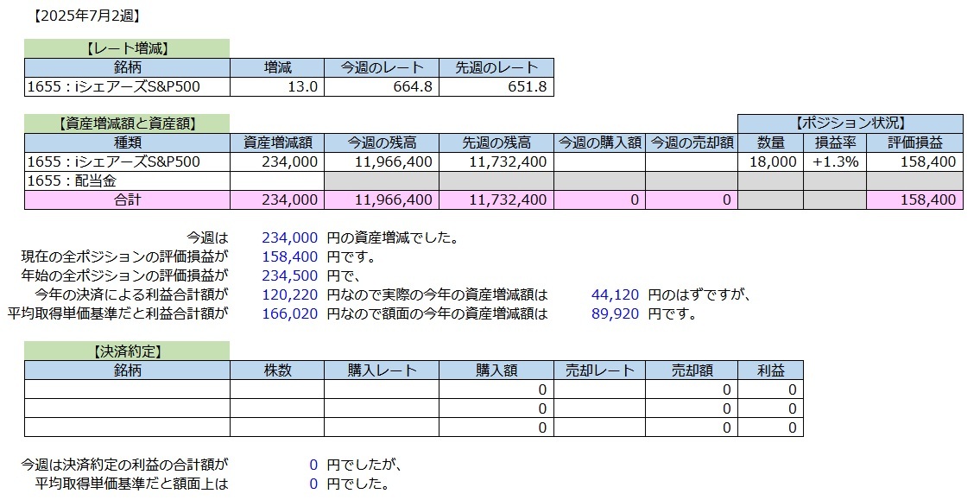Select the 資産増減額 column header
980x500 pixels.
tap(277, 143)
